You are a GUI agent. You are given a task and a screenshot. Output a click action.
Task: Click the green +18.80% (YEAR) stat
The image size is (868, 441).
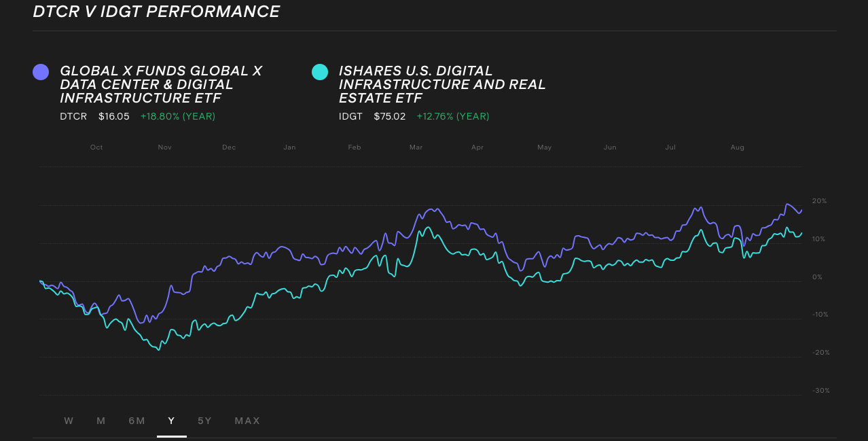(x=178, y=116)
